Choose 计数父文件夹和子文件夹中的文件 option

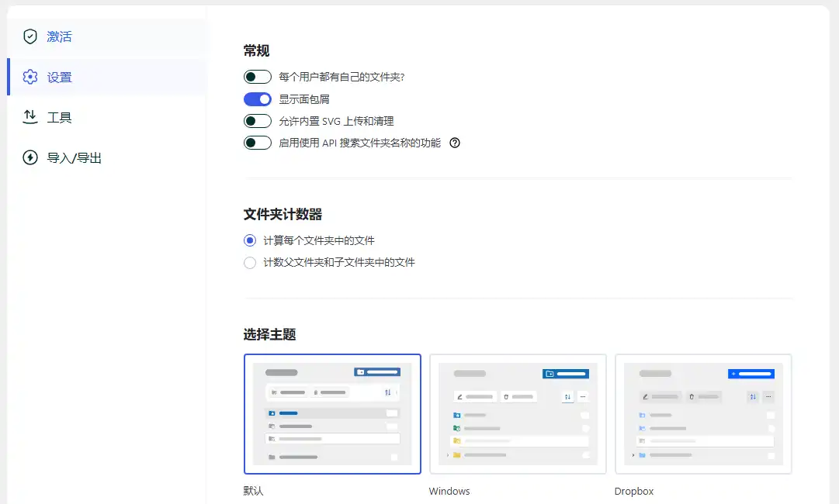pos(249,262)
